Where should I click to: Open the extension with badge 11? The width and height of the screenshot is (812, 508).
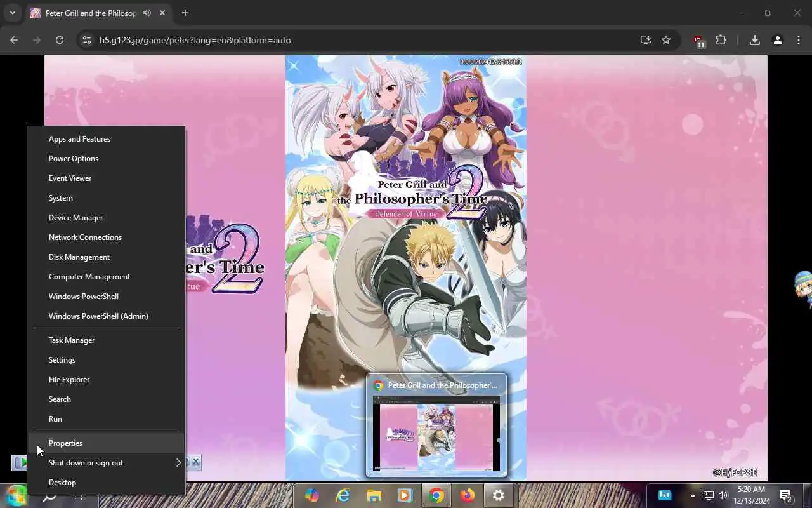699,41
